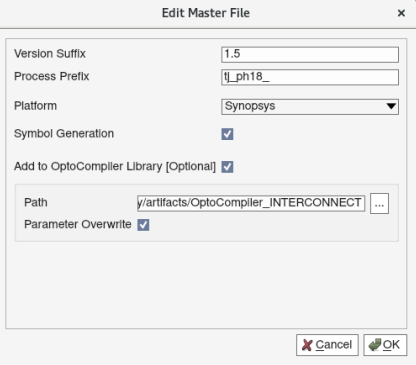Click the Symbol Generation label
Viewport: 416px width, 365px height.
pos(64,134)
